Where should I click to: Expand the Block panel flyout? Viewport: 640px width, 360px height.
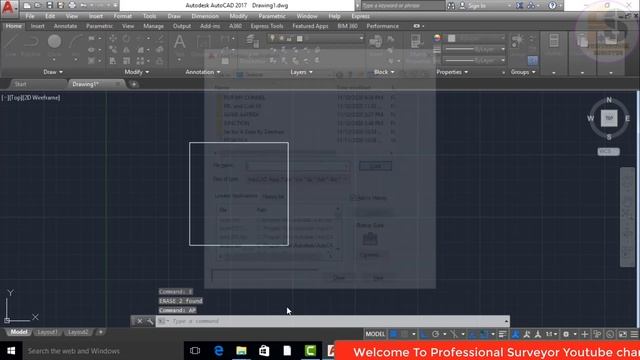(x=384, y=72)
